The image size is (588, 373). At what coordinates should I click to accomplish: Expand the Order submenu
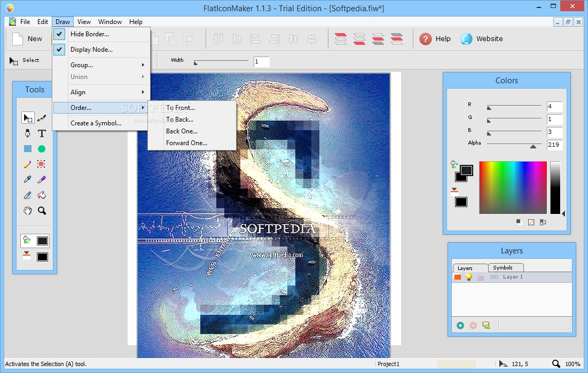tap(101, 108)
